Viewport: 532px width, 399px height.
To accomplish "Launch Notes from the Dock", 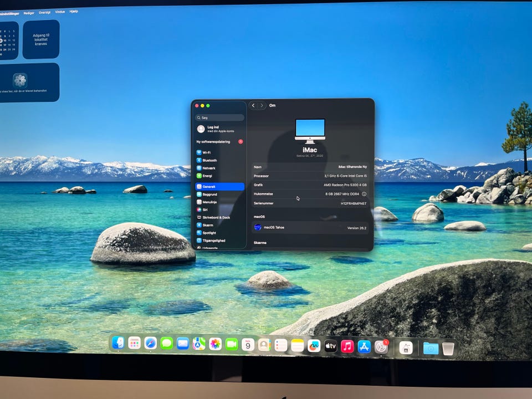I will [x=297, y=346].
